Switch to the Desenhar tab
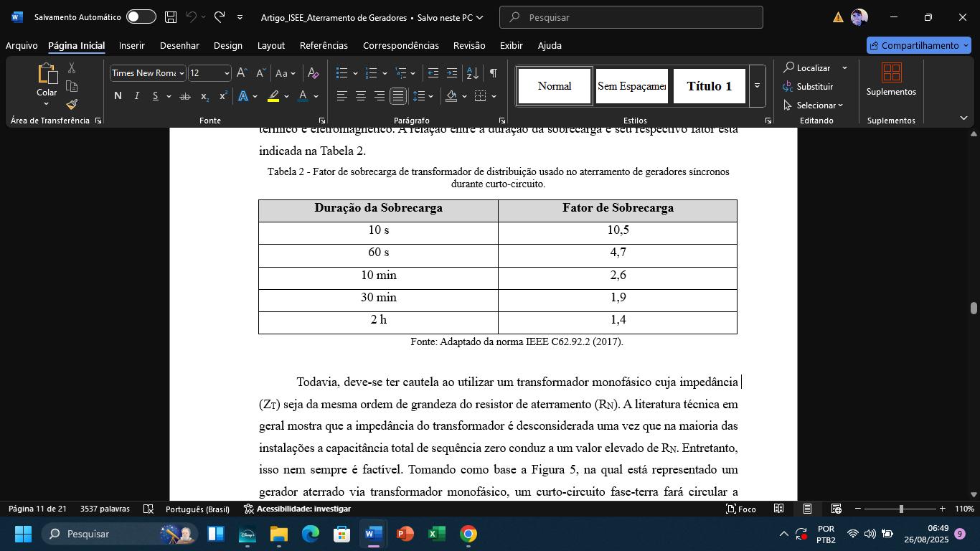This screenshot has width=980, height=551. click(x=179, y=45)
